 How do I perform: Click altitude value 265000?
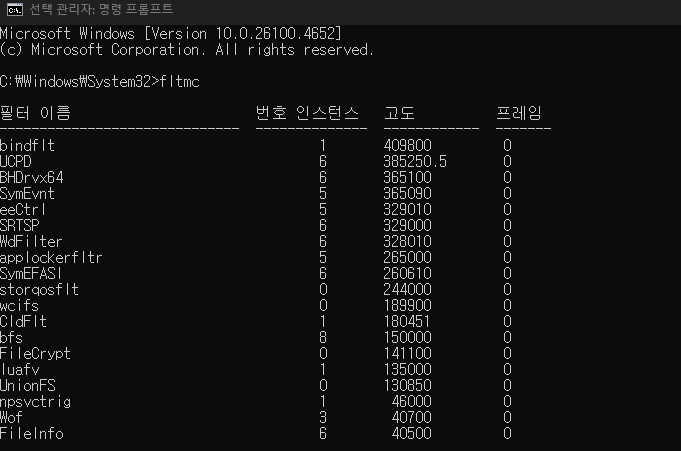pos(407,257)
